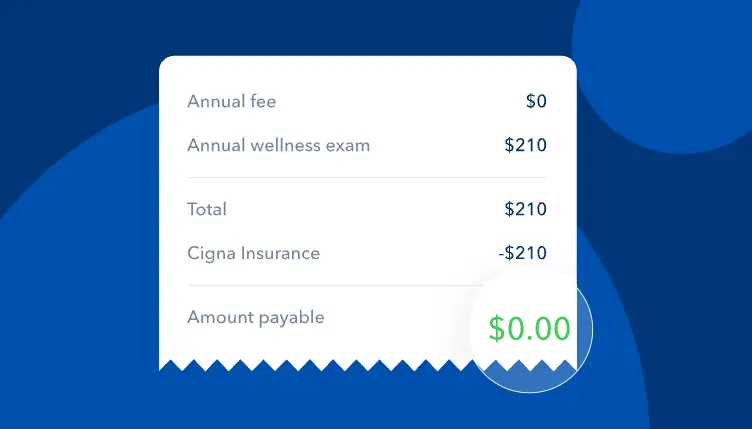Screen dimensions: 752x429
Task: Click the green $0.00 amount
Action: 529,329
